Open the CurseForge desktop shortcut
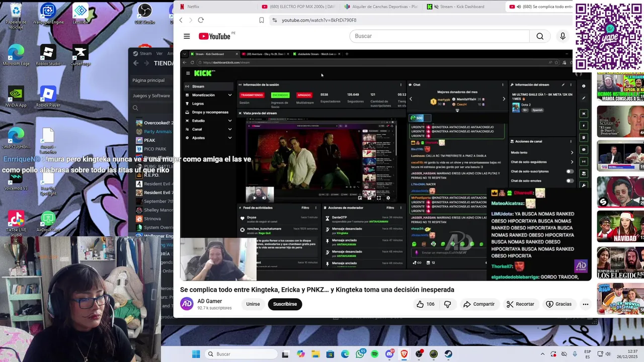The width and height of the screenshot is (644, 362). (x=80, y=55)
